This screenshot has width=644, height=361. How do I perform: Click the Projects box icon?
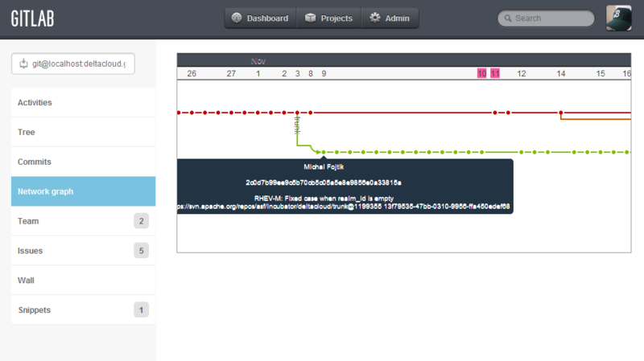tap(310, 18)
